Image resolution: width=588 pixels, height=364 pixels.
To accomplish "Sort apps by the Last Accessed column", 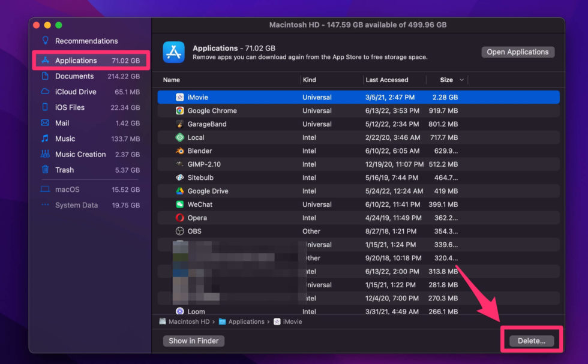I will click(388, 79).
